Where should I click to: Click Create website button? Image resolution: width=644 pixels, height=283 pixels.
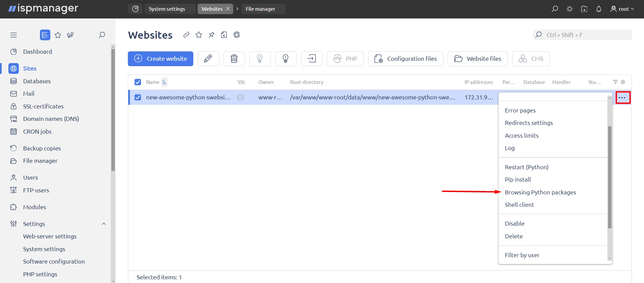160,59
